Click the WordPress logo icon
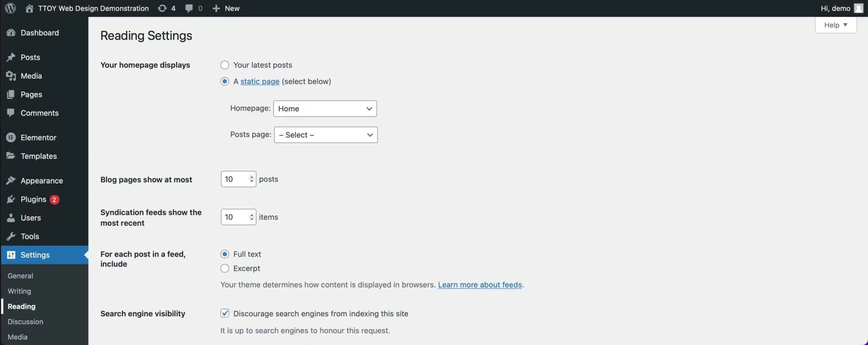Image resolution: width=868 pixels, height=345 pixels. coord(11,8)
